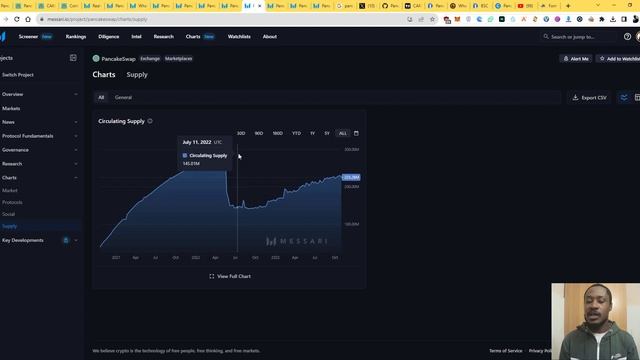640x360 pixels.
Task: Open the Rankings nav item
Action: pos(76,37)
